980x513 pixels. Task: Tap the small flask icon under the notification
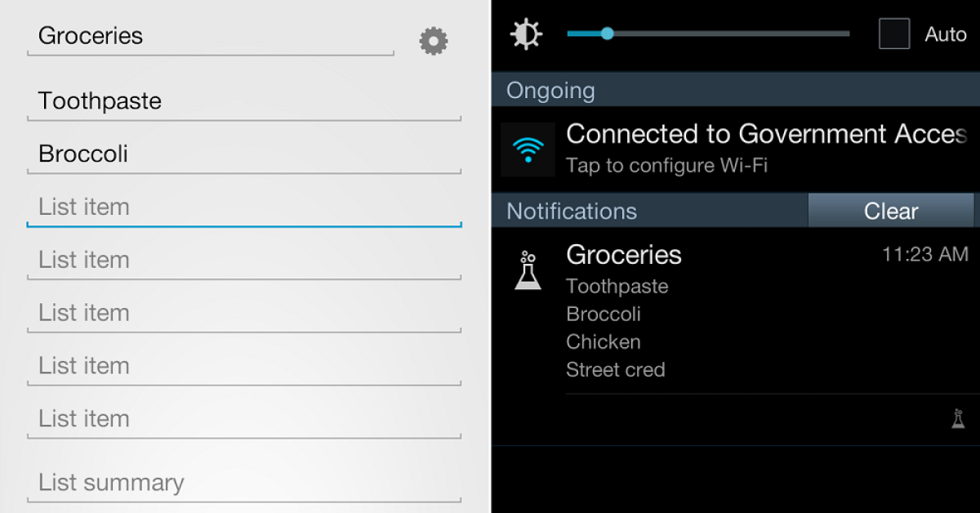tap(958, 419)
